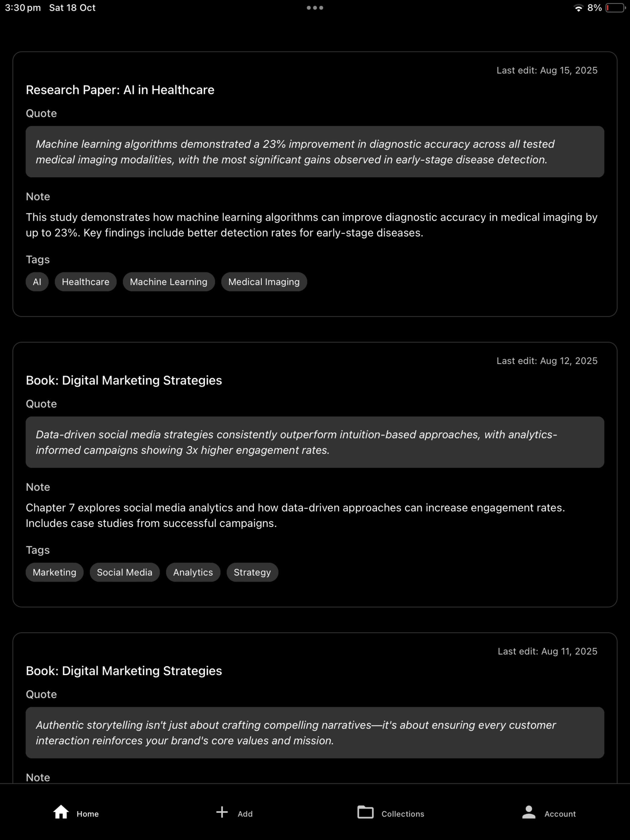Open Research Paper: AI in Healthcare note
The image size is (630, 840).
120,90
